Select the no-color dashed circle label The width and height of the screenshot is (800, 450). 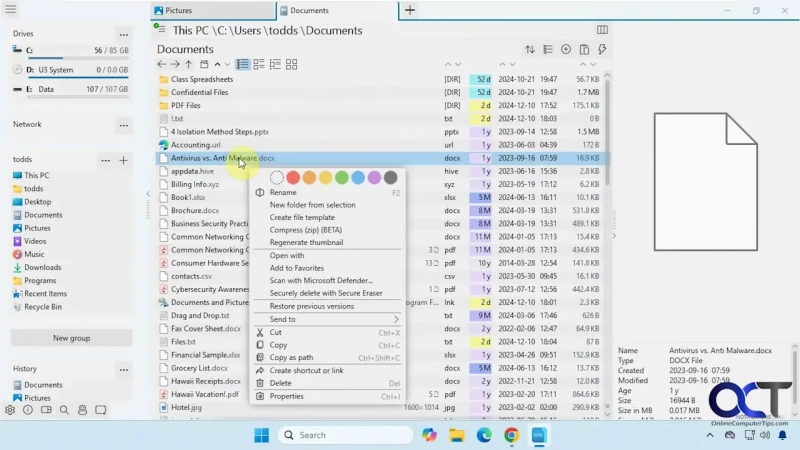[277, 178]
